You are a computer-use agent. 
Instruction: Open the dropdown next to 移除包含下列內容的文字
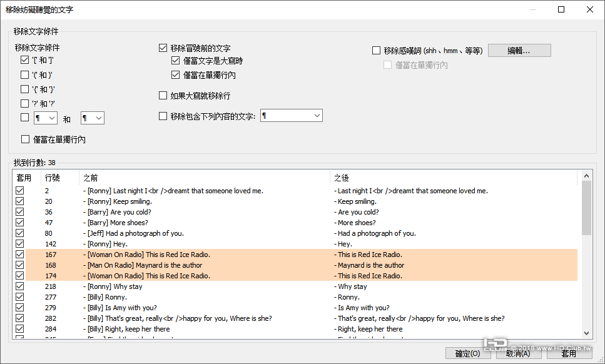(x=315, y=115)
